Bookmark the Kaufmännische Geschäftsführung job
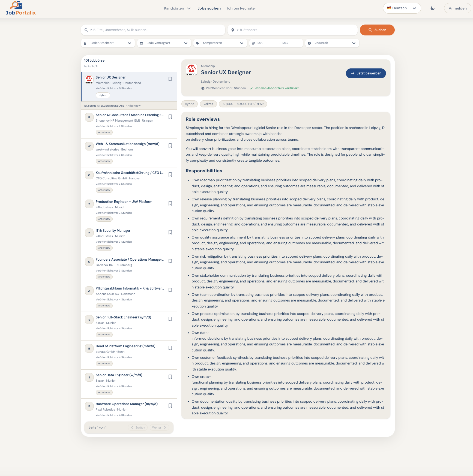473x476 pixels. click(x=170, y=174)
